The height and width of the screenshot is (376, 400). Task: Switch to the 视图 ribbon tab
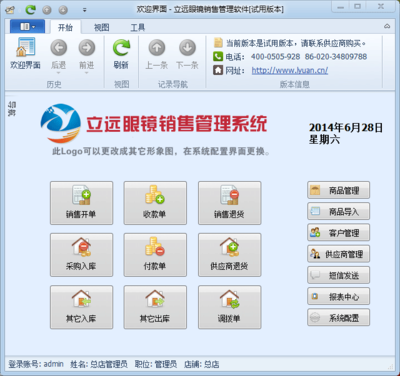point(101,27)
